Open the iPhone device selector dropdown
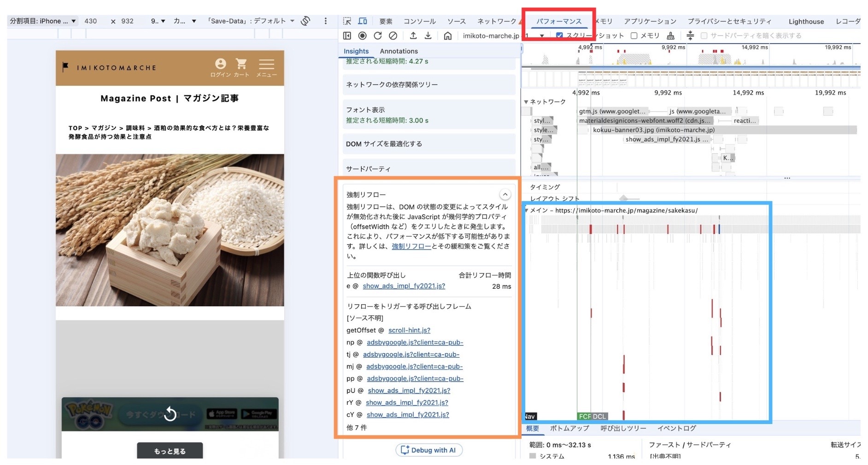 43,21
